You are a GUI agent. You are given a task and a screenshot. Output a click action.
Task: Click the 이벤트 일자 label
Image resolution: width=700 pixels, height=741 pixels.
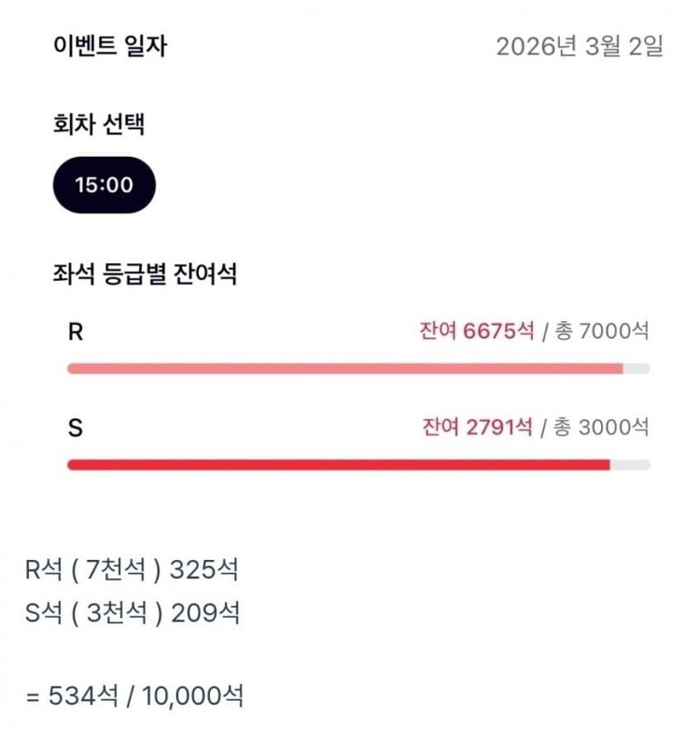(x=109, y=46)
